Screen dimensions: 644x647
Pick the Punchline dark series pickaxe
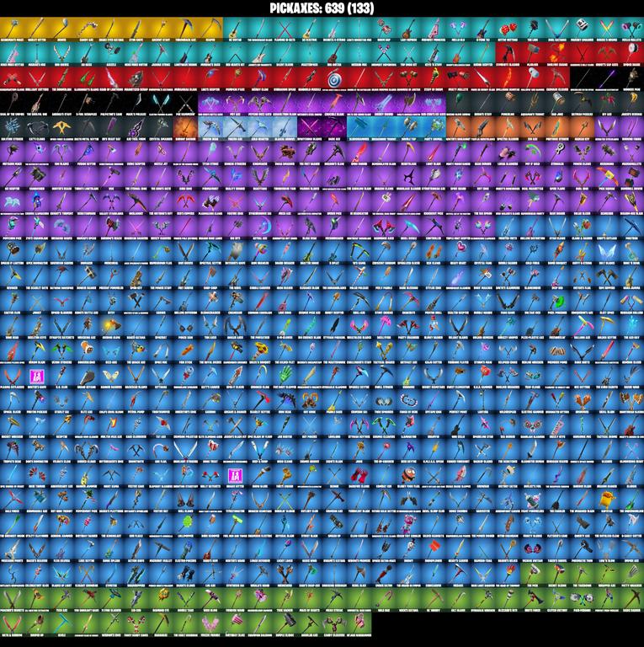(508, 104)
